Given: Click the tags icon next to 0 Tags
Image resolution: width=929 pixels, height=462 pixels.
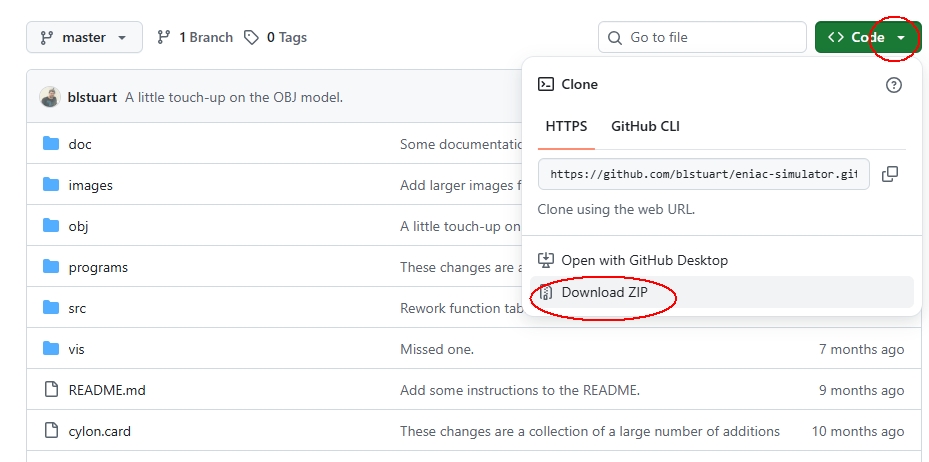Looking at the screenshot, I should click(253, 37).
